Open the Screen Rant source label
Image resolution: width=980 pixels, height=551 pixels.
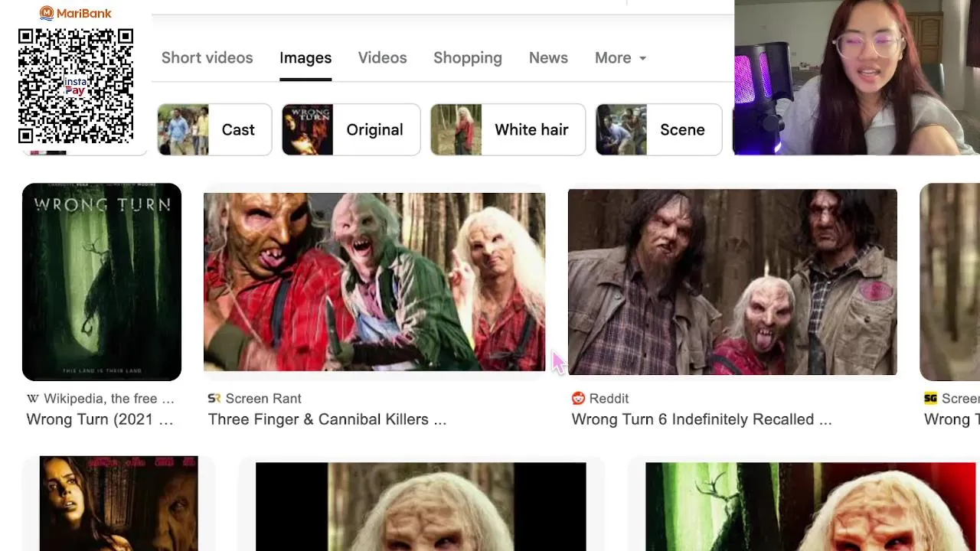point(263,399)
